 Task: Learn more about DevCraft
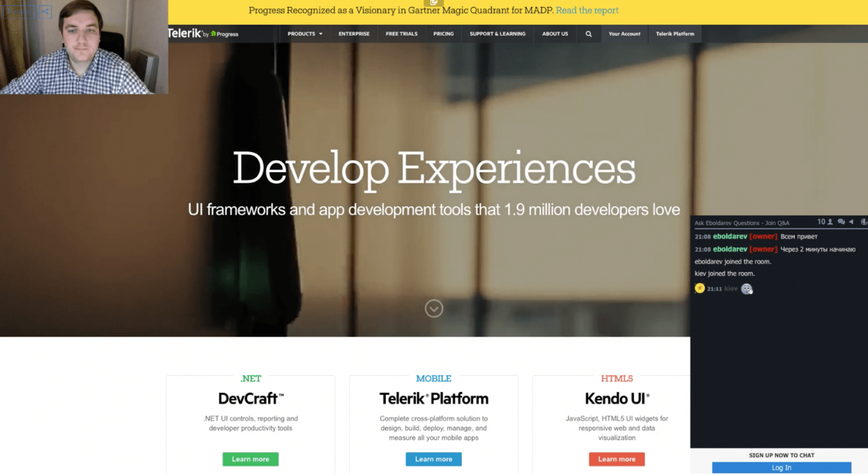point(250,459)
